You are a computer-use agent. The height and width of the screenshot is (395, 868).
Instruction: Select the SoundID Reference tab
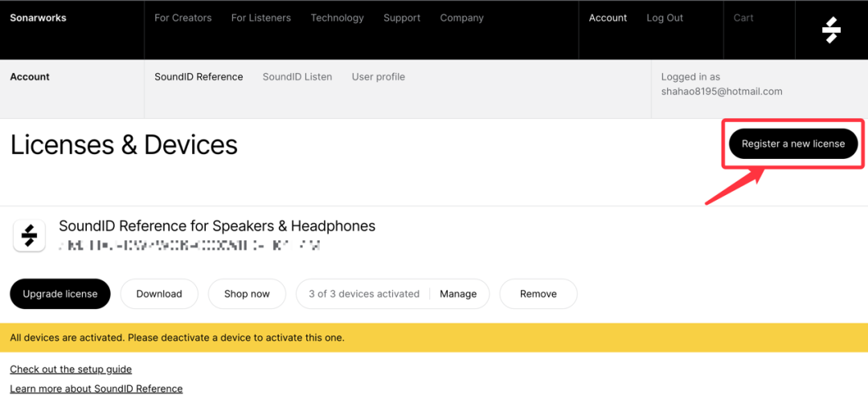point(199,77)
